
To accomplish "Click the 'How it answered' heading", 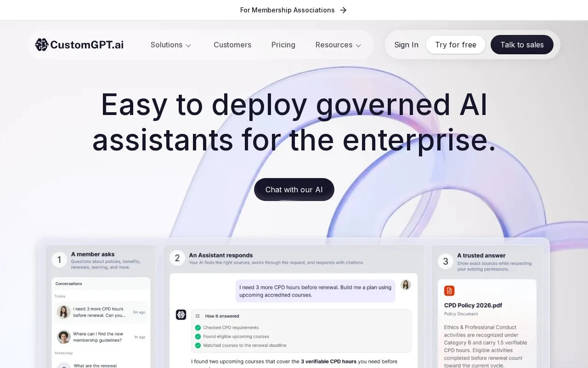I will click(x=222, y=316).
